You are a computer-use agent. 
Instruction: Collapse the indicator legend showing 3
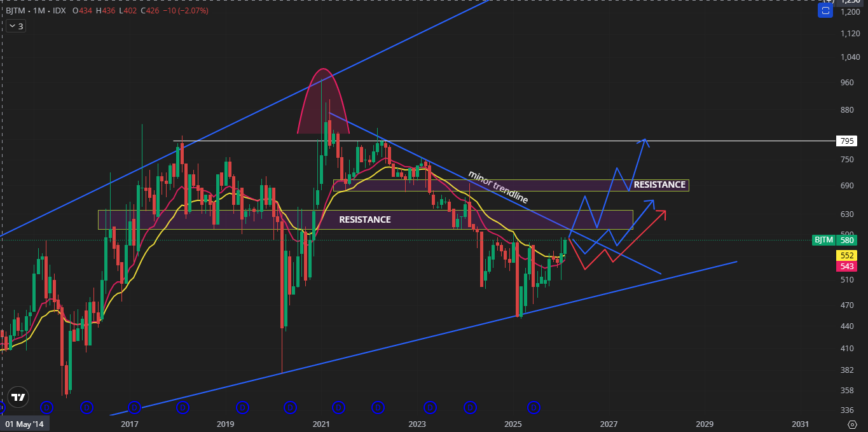click(x=15, y=27)
